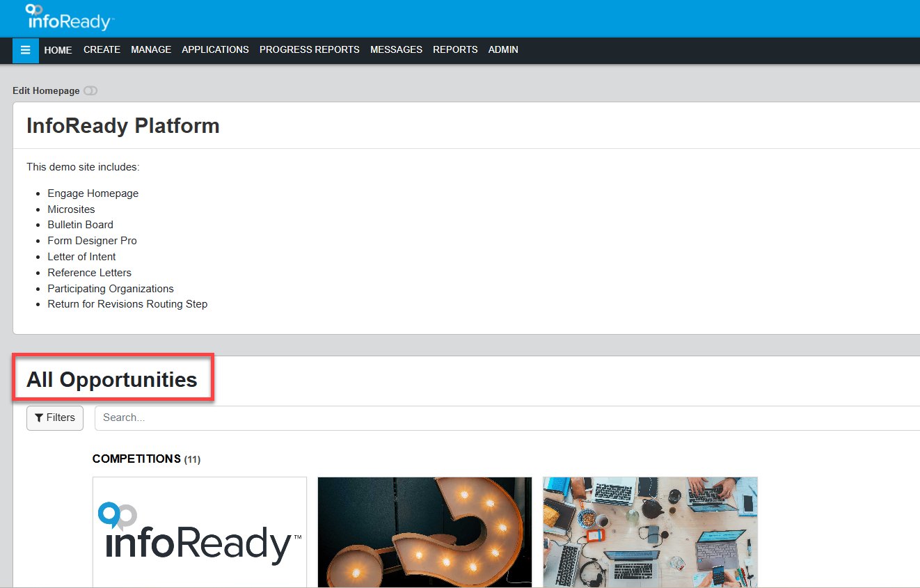Focus the Search opportunities field
Viewport: 920px width, 588px height.
[507, 418]
